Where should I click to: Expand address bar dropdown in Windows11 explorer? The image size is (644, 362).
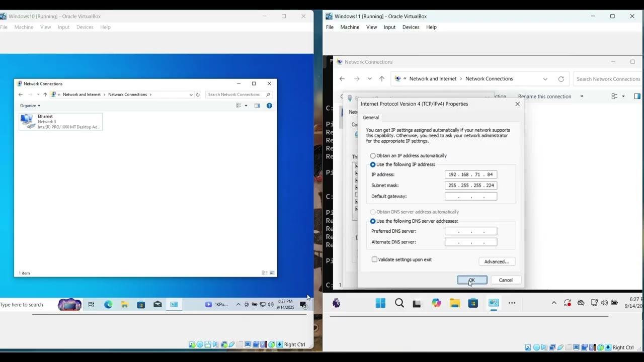click(x=545, y=79)
